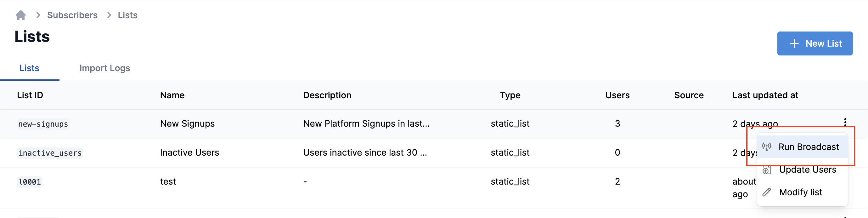Viewport: 868px width, 218px height.
Task: Choose Update Users in the dropdown menu
Action: [807, 170]
